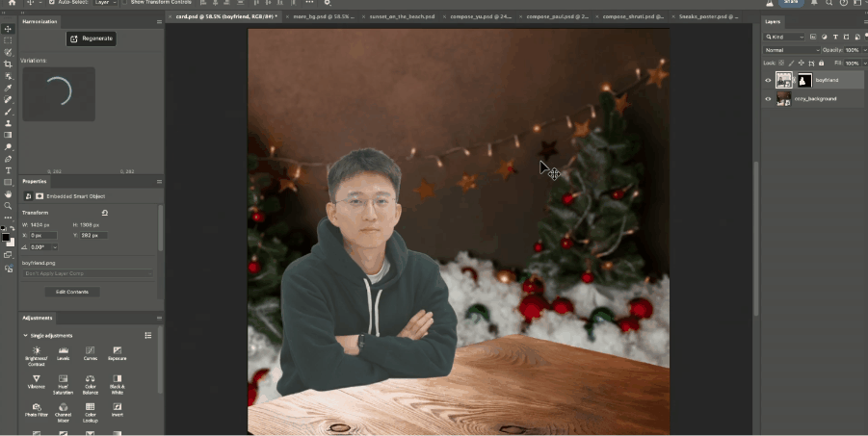Click the Curves adjustment icon
868x436 pixels.
90,351
